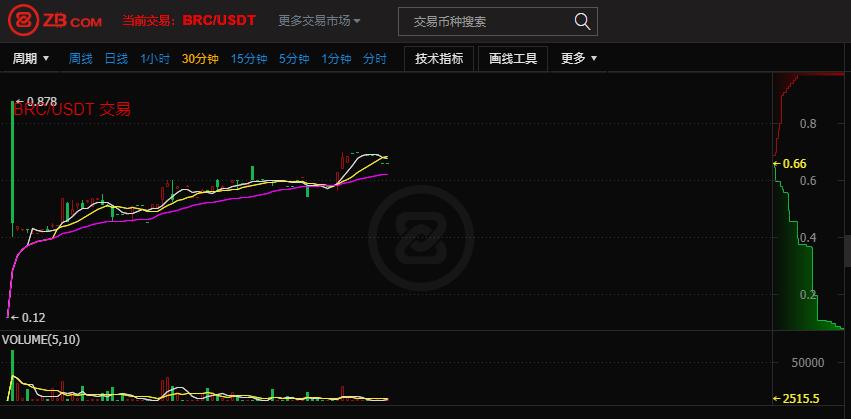Switch to 15分钟 interval

(249, 59)
